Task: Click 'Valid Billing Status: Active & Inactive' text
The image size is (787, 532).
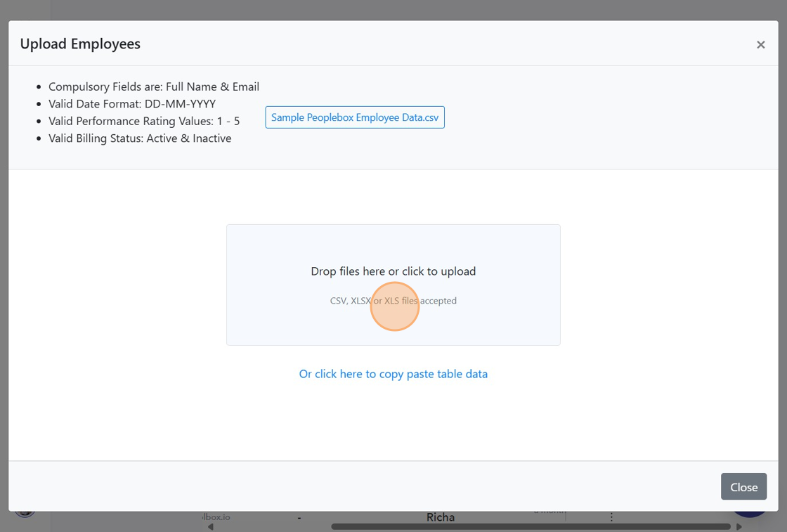Action: pyautogui.click(x=140, y=138)
